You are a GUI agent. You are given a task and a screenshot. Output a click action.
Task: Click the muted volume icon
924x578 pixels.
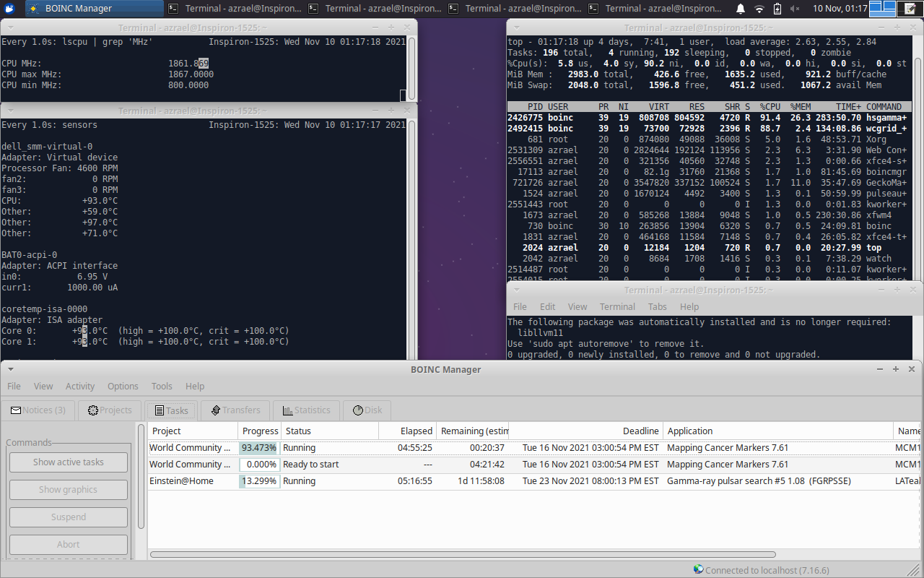(x=795, y=9)
